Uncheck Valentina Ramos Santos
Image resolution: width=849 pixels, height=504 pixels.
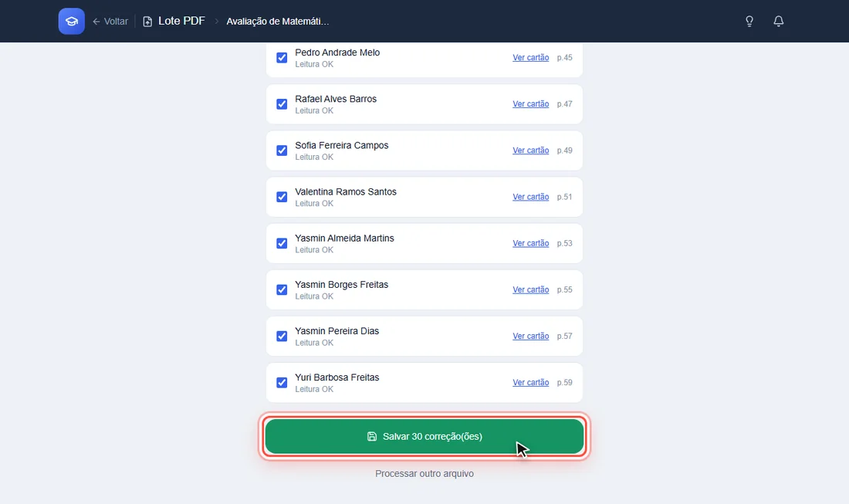coord(282,197)
